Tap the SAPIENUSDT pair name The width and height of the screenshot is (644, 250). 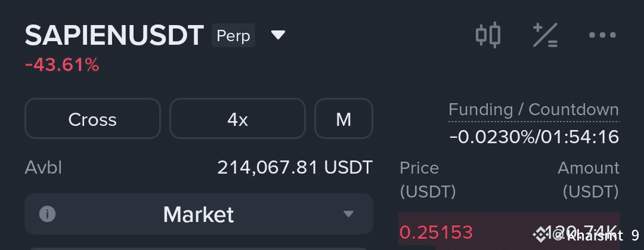point(114,36)
